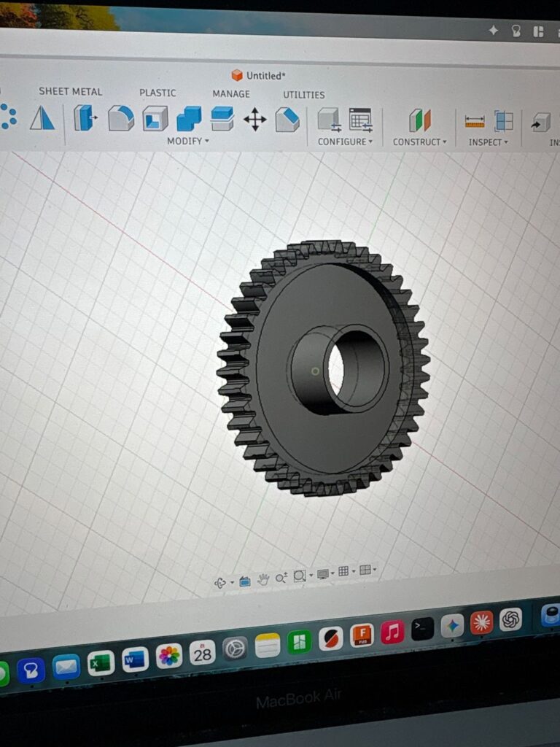Select the Chamfer-style blue face tool

287,120
